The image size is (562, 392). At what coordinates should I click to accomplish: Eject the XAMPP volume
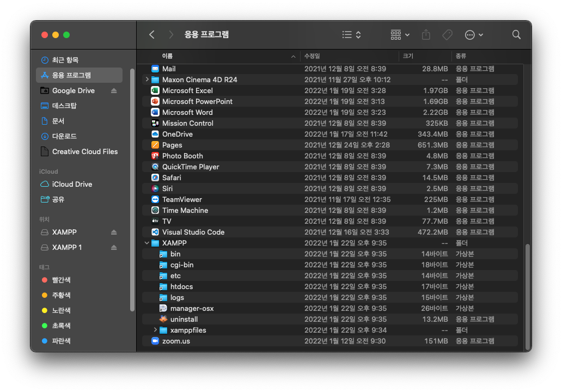[114, 232]
